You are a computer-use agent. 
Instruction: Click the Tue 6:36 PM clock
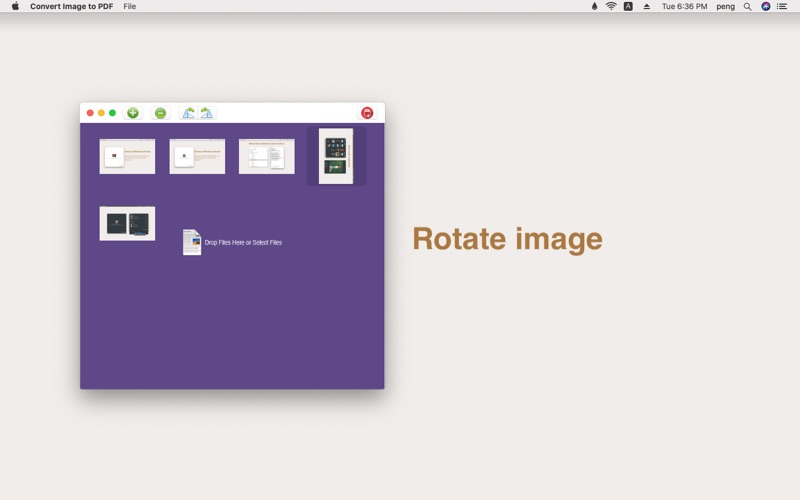[x=684, y=6]
